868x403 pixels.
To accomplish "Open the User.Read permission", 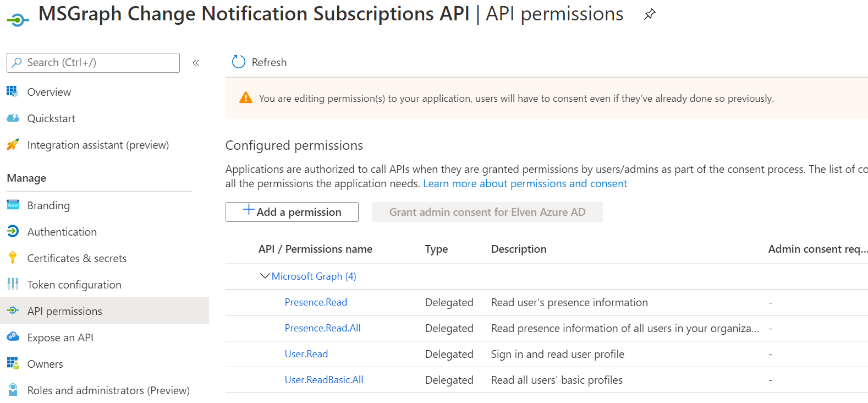I will [x=306, y=354].
